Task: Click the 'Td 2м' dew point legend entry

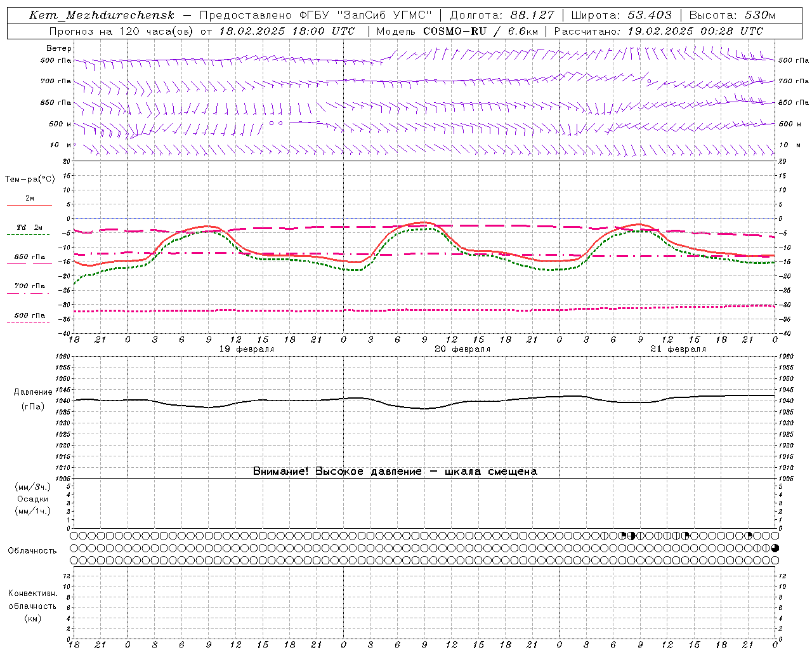Action: click(30, 227)
